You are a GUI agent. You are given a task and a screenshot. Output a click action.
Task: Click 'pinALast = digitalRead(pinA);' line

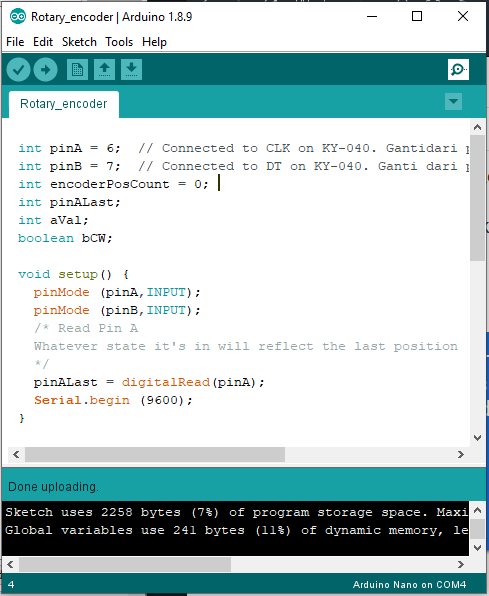click(x=149, y=382)
